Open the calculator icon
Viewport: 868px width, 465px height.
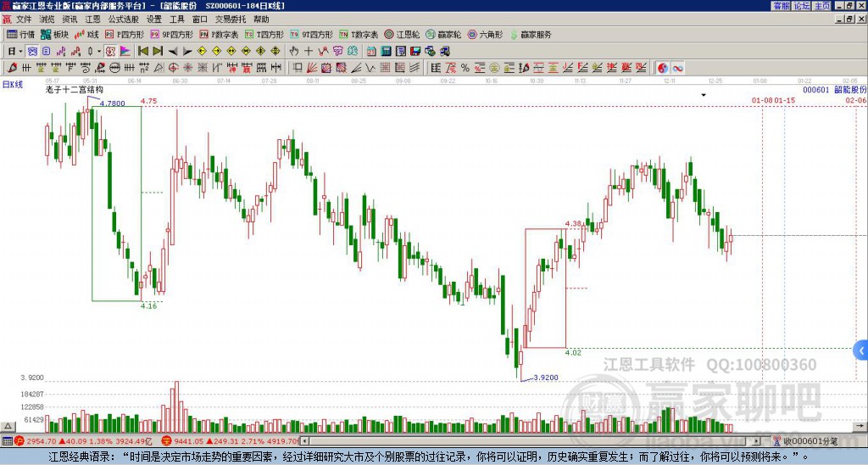coord(387,52)
